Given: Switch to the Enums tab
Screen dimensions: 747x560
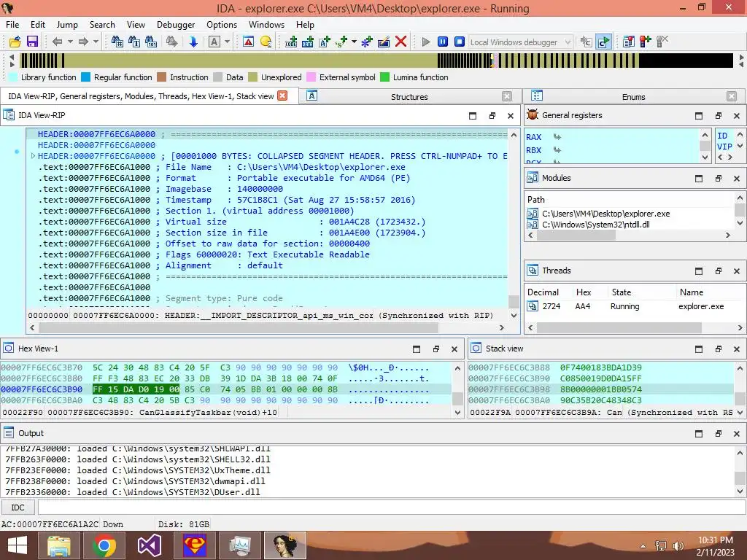Looking at the screenshot, I should [x=633, y=97].
